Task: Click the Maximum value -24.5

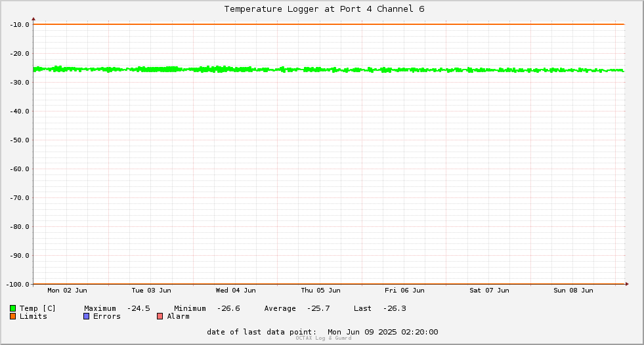Action: click(139, 308)
